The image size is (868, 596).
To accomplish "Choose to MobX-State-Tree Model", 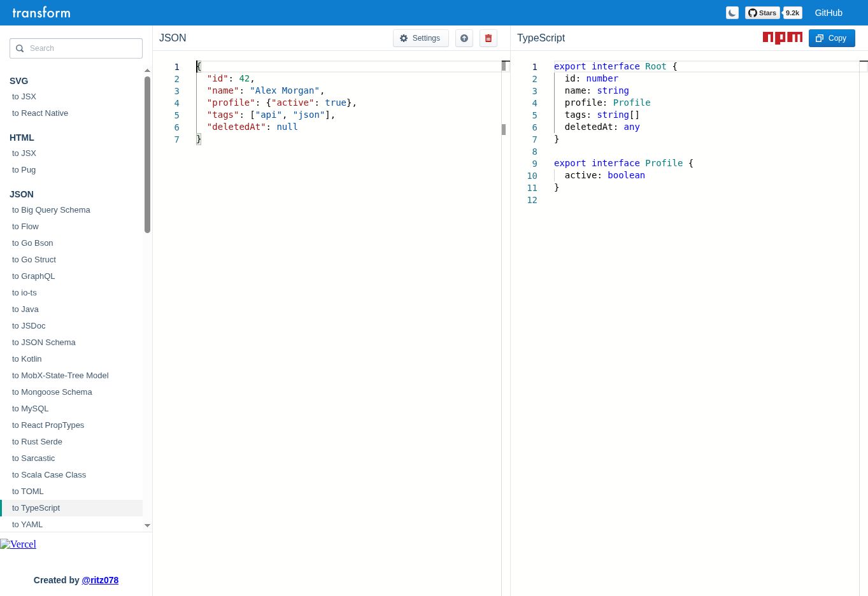I will tap(71, 376).
